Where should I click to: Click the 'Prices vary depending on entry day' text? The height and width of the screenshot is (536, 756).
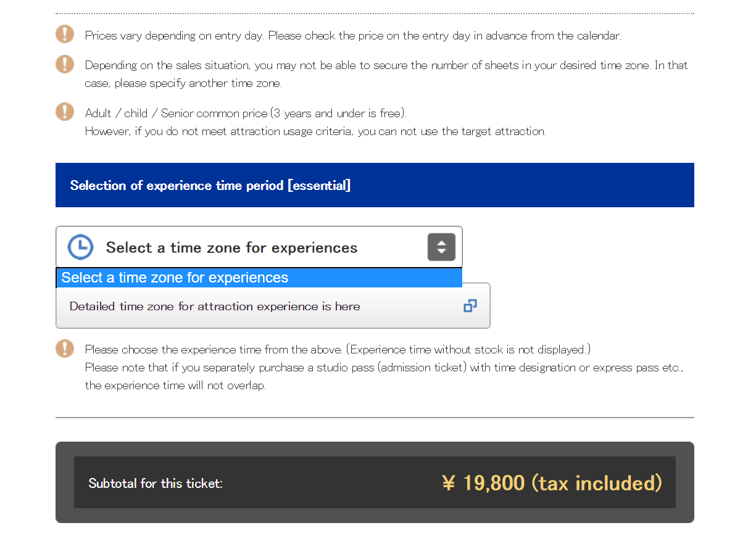tap(352, 36)
